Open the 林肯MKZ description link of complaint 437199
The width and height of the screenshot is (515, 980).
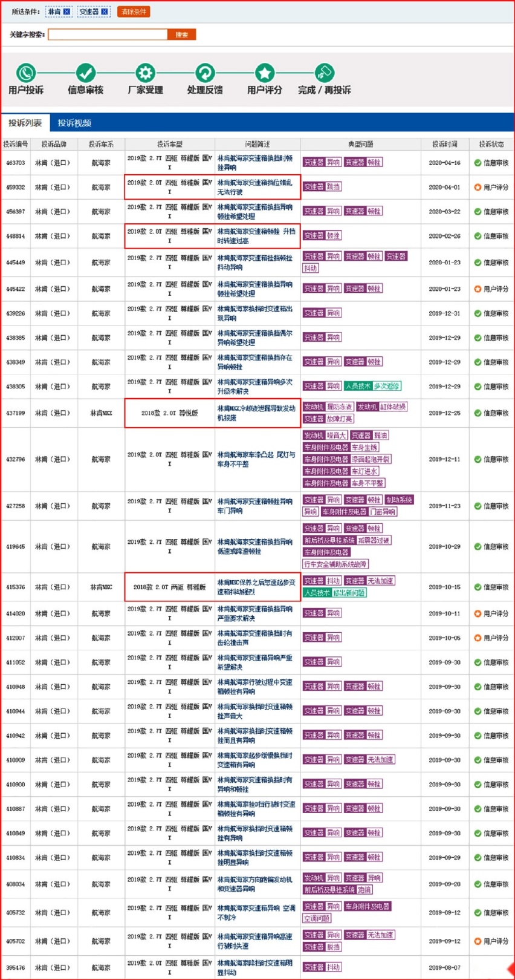pos(256,413)
